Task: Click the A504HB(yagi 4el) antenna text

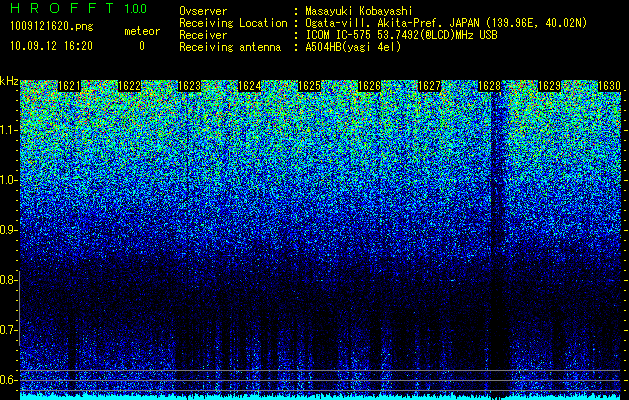Action: click(x=353, y=47)
